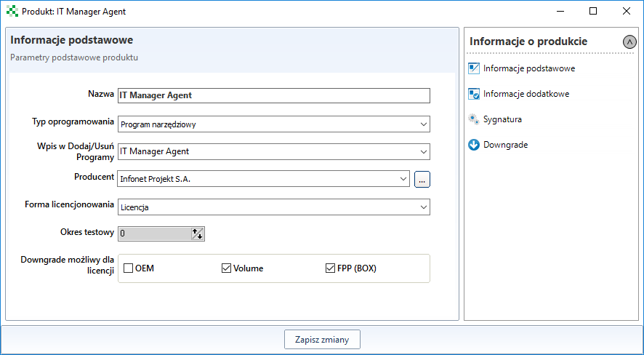The height and width of the screenshot is (355, 644).
Task: Close the Produkt window
Action: [x=627, y=11]
